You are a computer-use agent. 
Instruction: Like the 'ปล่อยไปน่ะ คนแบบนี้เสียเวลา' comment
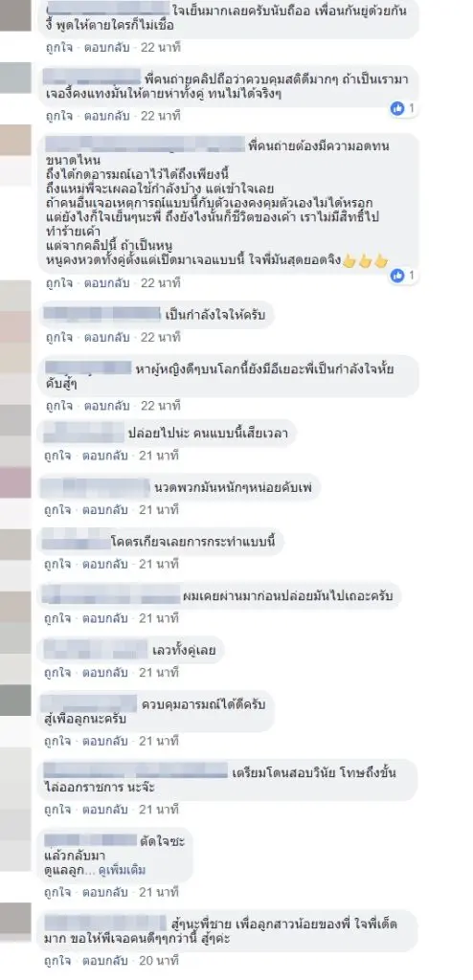click(x=58, y=456)
